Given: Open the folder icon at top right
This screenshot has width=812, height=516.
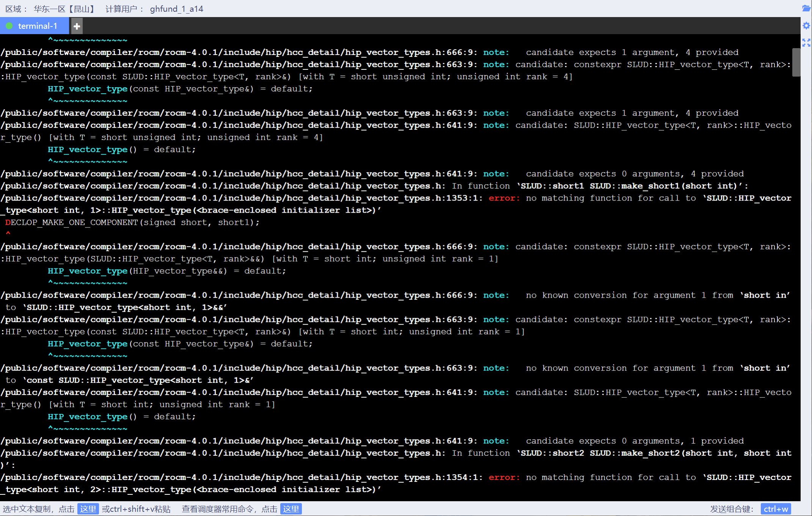Looking at the screenshot, I should point(806,8).
